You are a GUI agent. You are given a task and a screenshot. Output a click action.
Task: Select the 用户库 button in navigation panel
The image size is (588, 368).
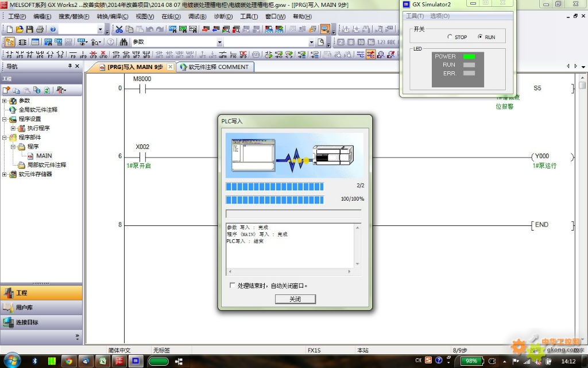coord(41,307)
